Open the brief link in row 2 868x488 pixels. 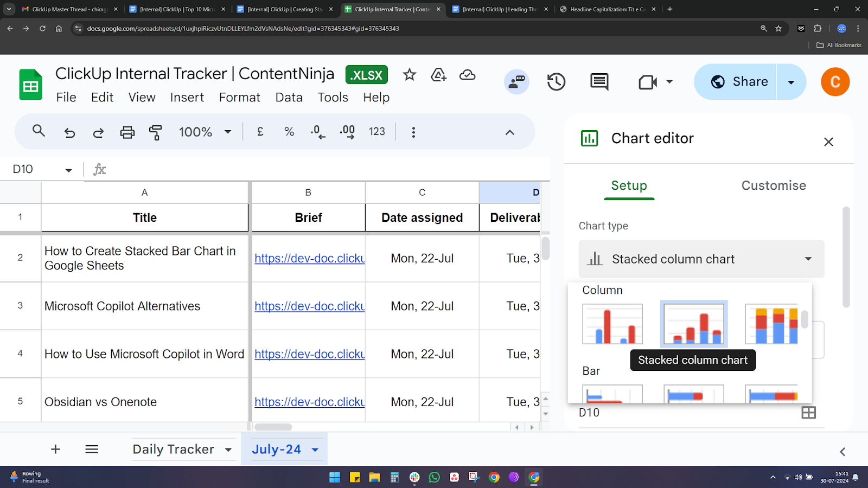point(310,258)
